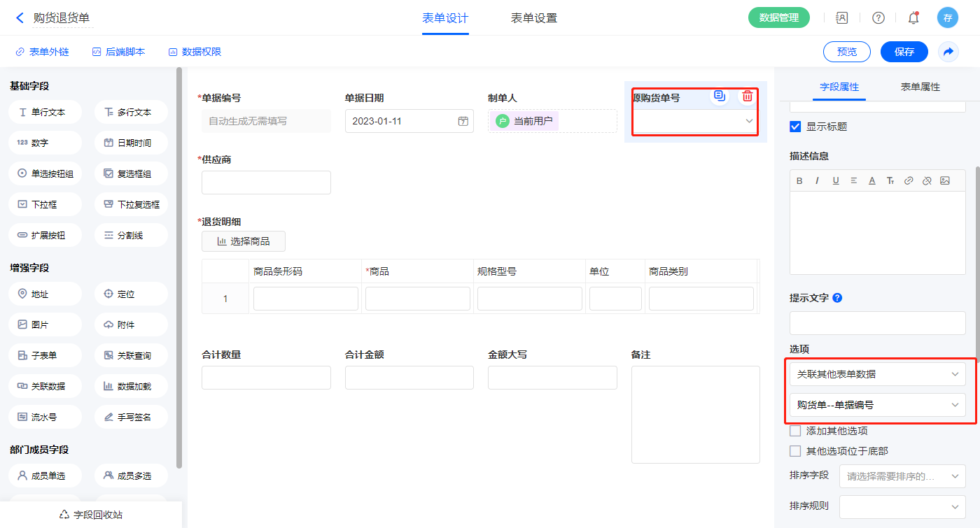This screenshot has height=528, width=980.
Task: Click the share arrow icon beside 保存
Action: [x=948, y=52]
